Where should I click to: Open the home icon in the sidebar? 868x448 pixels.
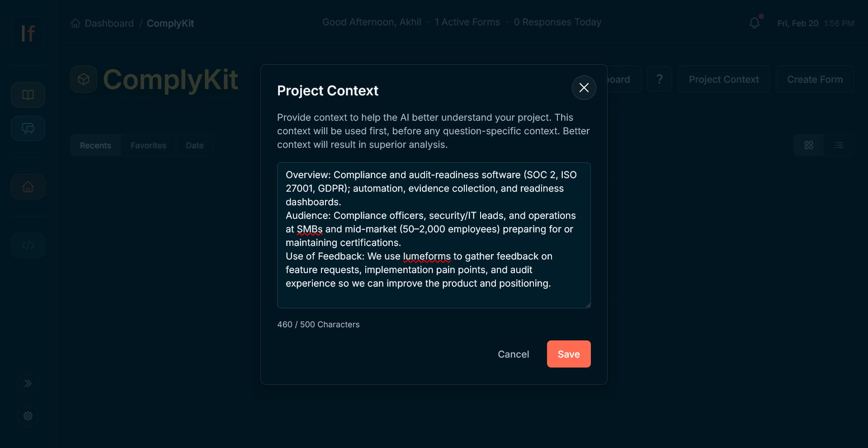(28, 186)
